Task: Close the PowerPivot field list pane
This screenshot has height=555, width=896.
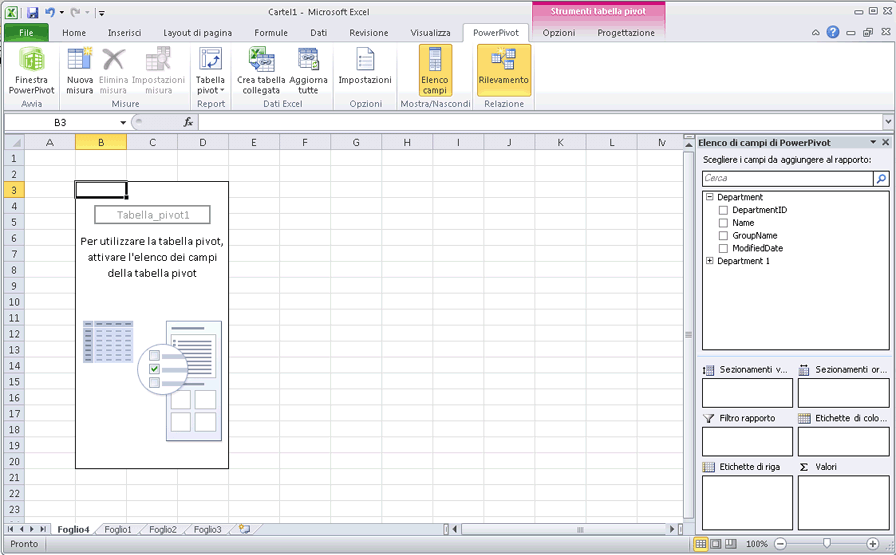Action: (886, 142)
